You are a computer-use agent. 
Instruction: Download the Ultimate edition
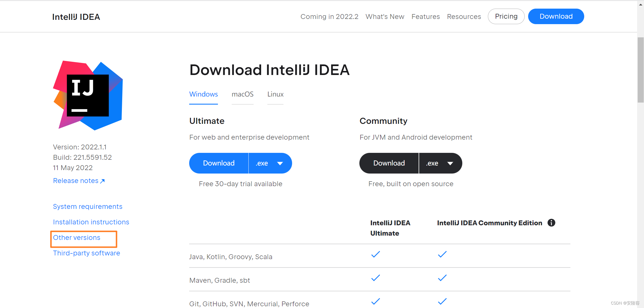pyautogui.click(x=219, y=163)
